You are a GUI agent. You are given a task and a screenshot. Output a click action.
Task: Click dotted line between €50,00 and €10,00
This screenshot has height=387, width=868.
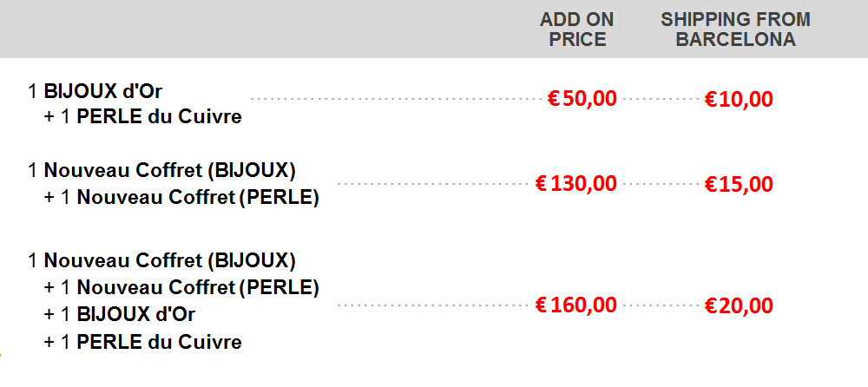click(661, 99)
